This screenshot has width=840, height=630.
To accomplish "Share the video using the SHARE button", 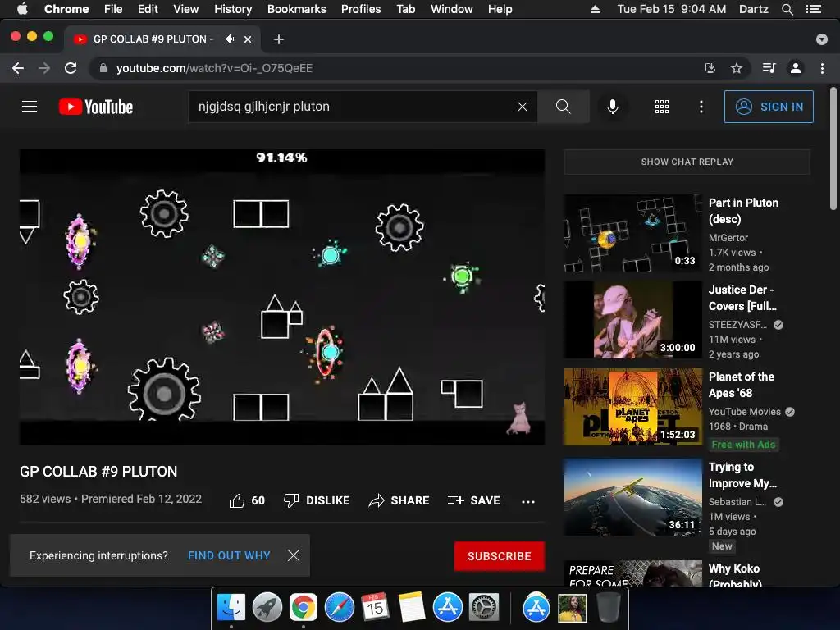I will pos(399,500).
